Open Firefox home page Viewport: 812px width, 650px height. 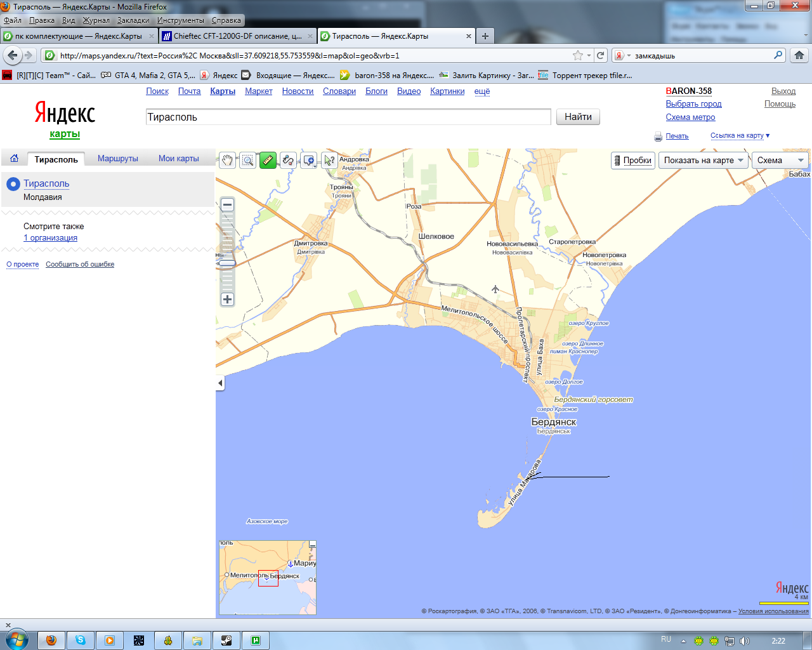pyautogui.click(x=799, y=55)
